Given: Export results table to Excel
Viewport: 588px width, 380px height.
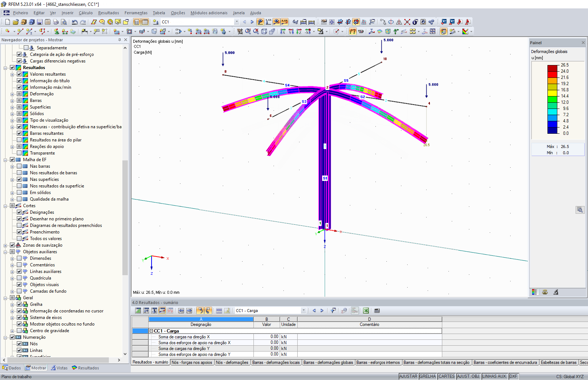Looking at the screenshot, I should (x=366, y=311).
